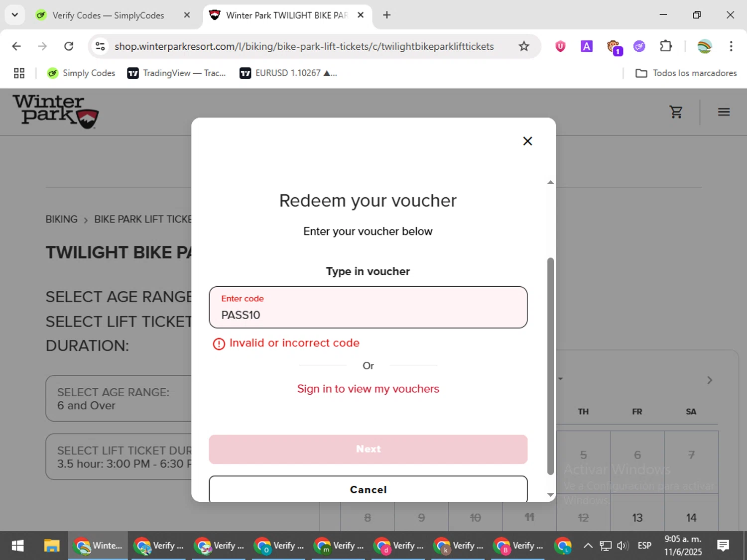
Task: Switch to Verify Codes — SimplyCodes tab
Action: pyautogui.click(x=108, y=15)
